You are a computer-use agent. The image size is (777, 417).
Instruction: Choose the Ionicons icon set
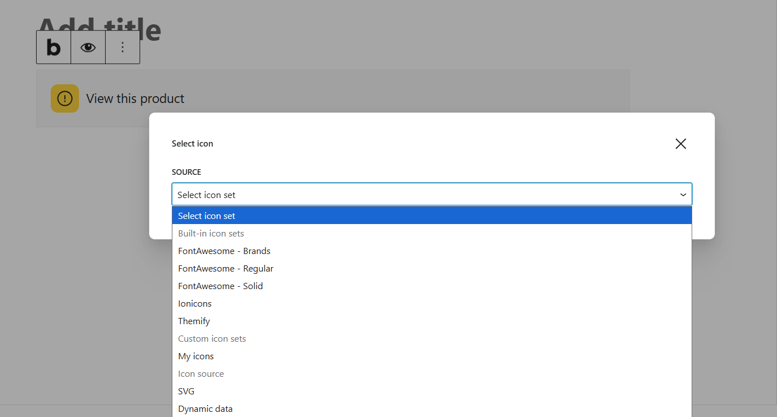(x=195, y=303)
